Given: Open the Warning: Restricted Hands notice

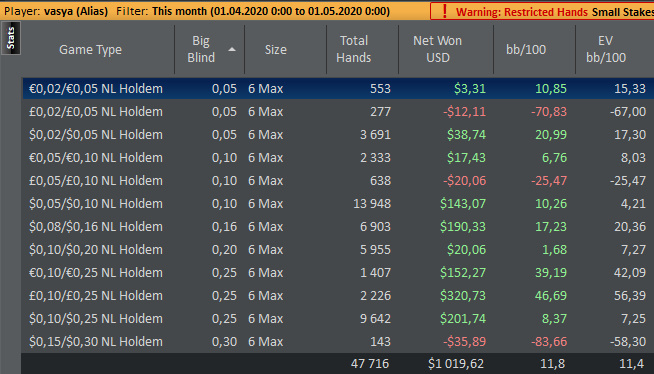Looking at the screenshot, I should [521, 12].
